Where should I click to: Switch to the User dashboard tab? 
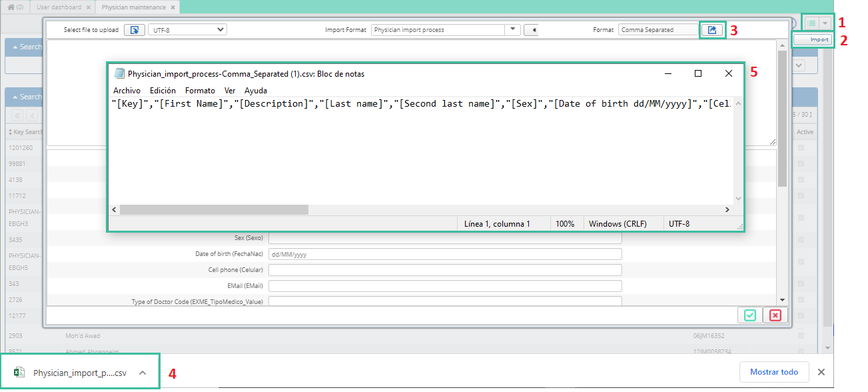click(59, 7)
